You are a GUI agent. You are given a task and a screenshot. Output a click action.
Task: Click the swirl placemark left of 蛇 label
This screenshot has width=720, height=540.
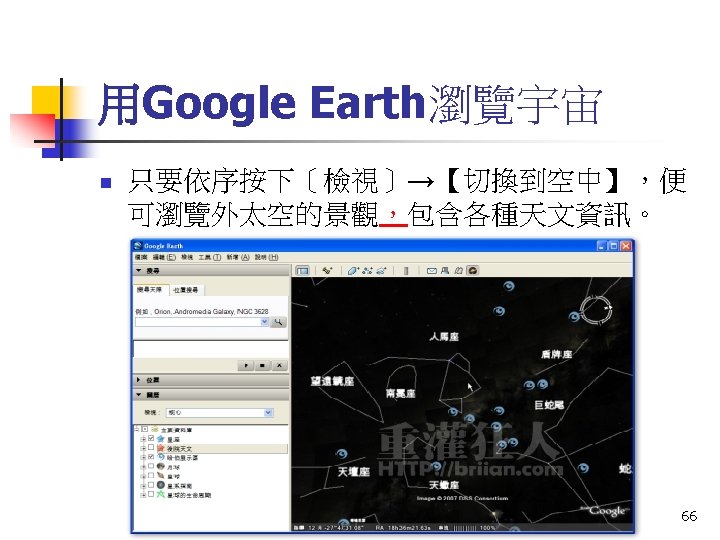583,468
